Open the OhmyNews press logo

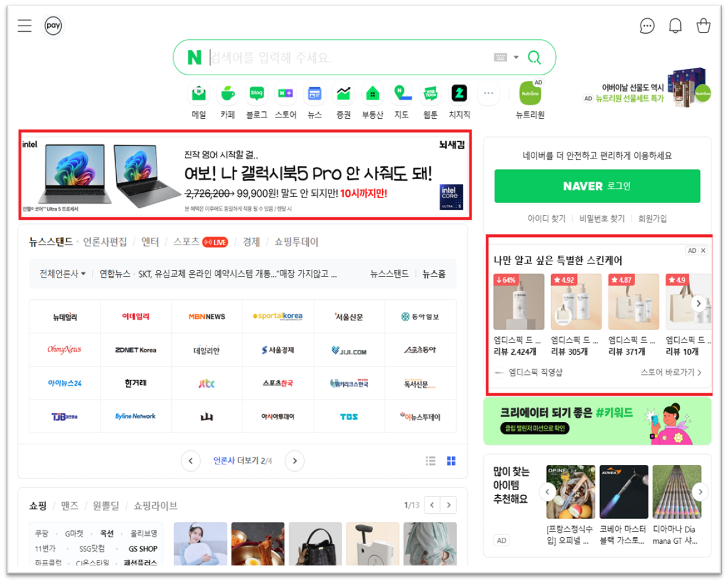pyautogui.click(x=64, y=349)
